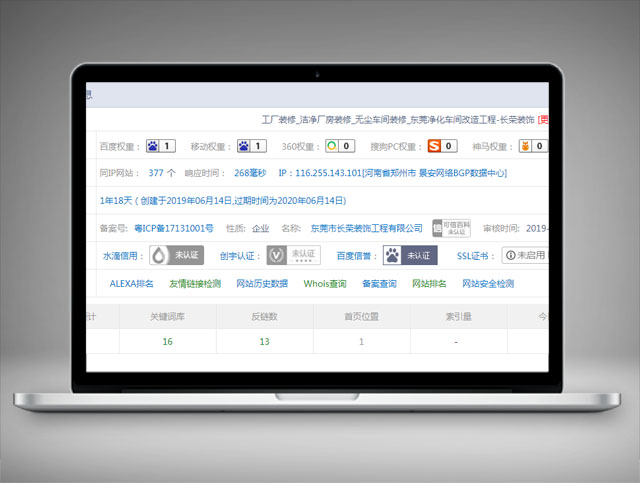640x483 pixels.
Task: Open the 网站历史数据 link
Action: [x=262, y=284]
